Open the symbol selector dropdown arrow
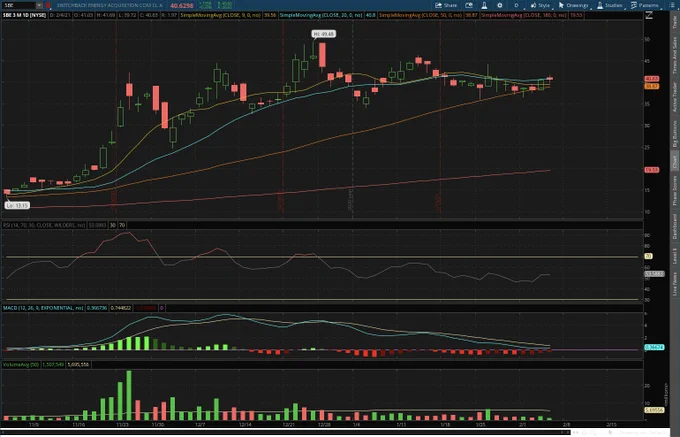Screen dimensions: 680x437 [39, 5]
